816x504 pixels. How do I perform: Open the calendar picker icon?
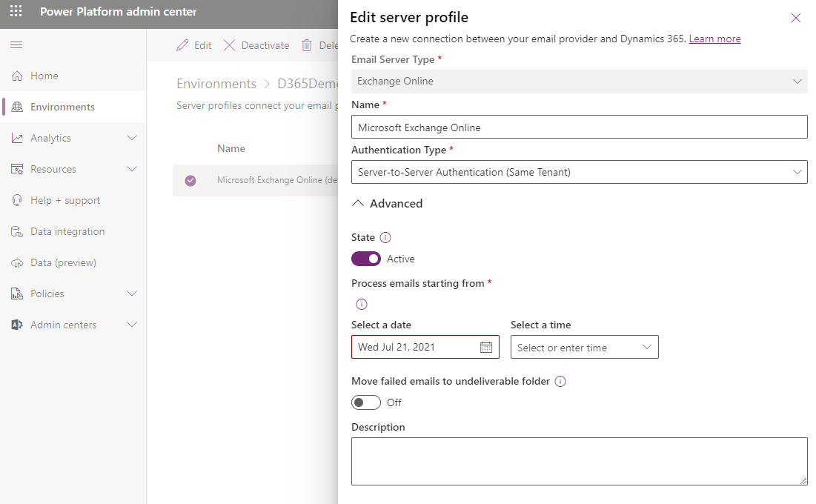pos(486,348)
